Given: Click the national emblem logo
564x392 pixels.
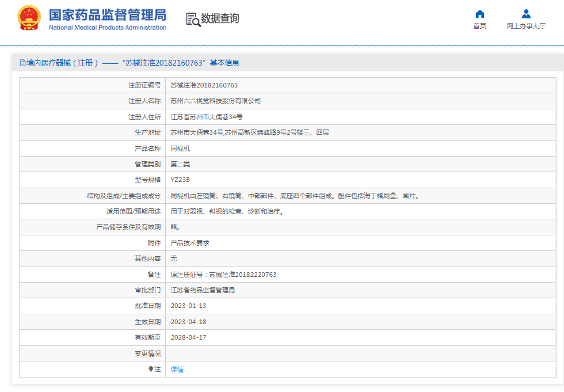Looking at the screenshot, I should pos(29,18).
